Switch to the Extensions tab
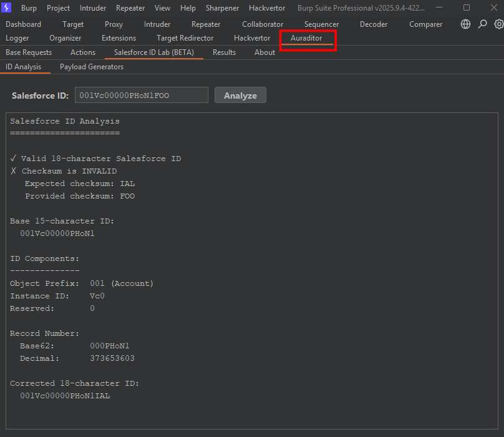Image resolution: width=504 pixels, height=437 pixels. tap(119, 38)
